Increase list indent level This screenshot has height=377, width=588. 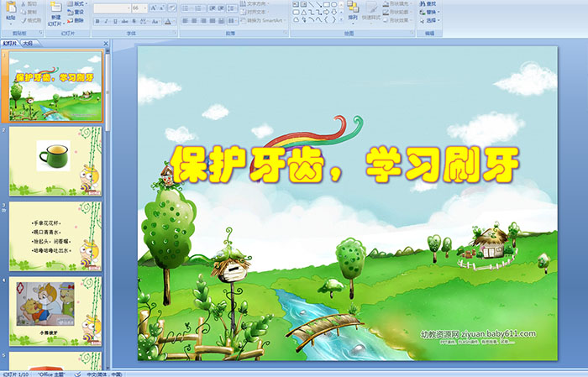coord(221,8)
